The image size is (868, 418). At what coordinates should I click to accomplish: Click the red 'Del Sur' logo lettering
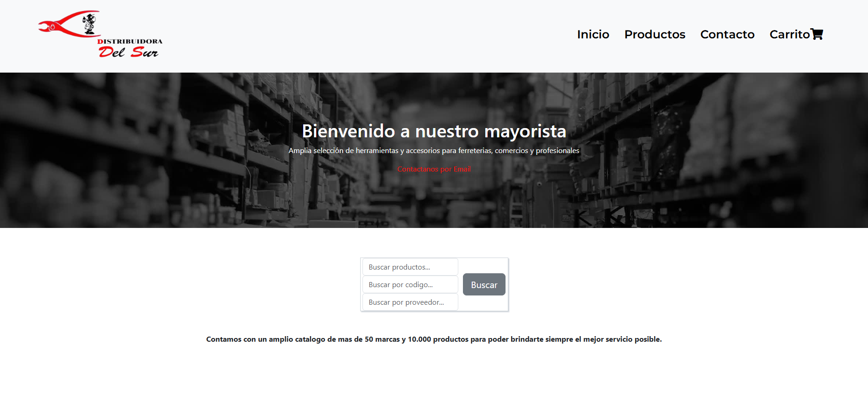tap(128, 52)
